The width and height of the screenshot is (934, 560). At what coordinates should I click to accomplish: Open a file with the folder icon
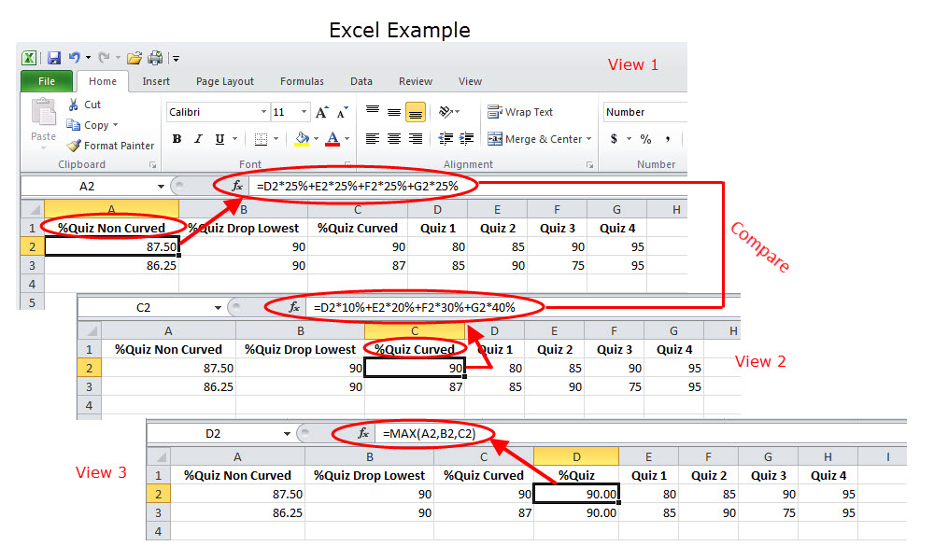[134, 58]
